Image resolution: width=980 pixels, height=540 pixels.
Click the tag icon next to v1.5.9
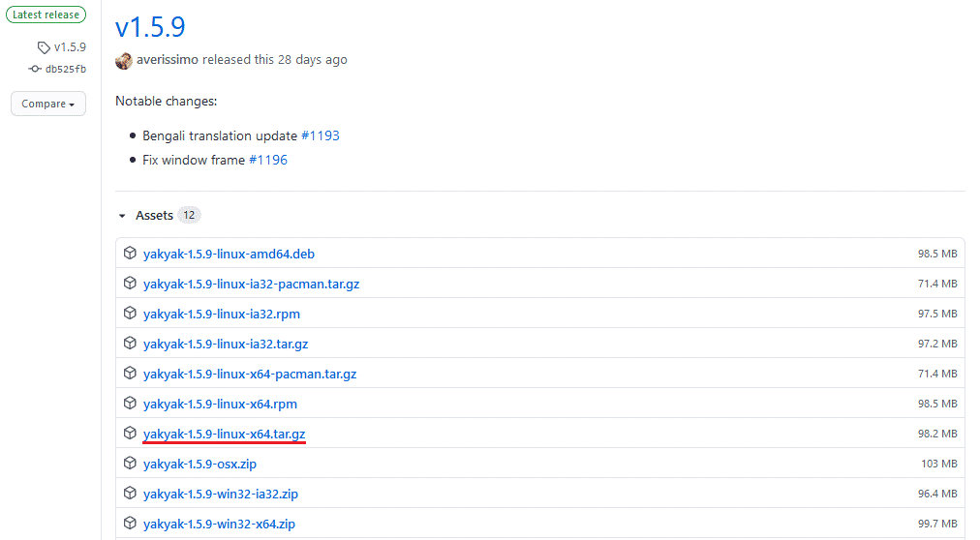(44, 47)
